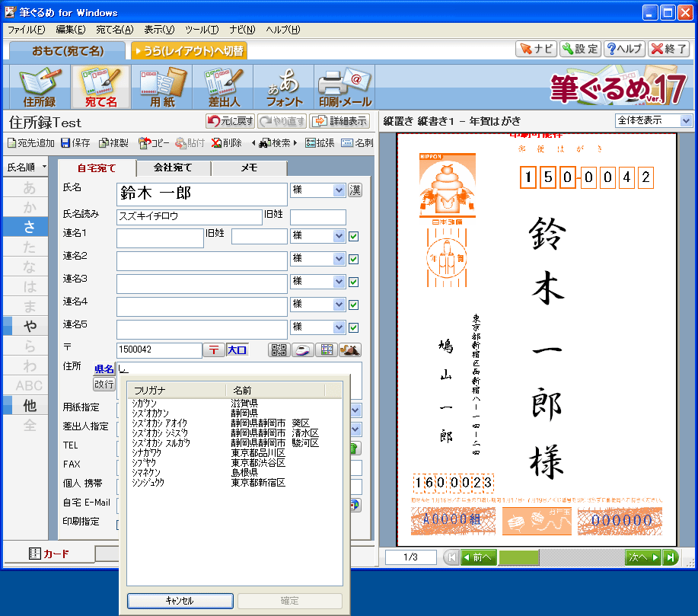Image resolution: width=698 pixels, height=616 pixels.
Task: Click the 大口 postal code button
Action: [237, 350]
